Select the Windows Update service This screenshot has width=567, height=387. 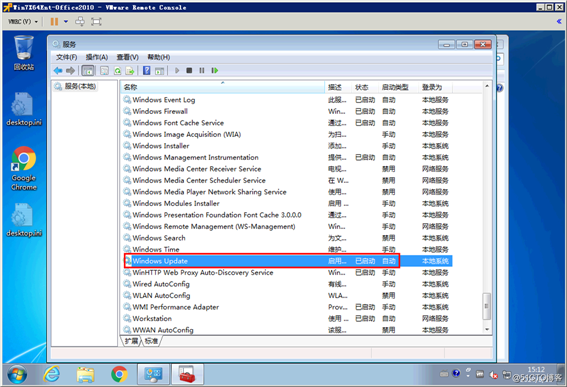(287, 261)
